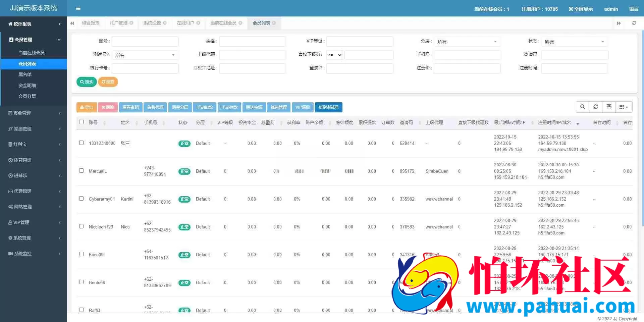Collapse the 会员管理 sidebar menu
Screen dimensions: 644x322
coord(34,40)
